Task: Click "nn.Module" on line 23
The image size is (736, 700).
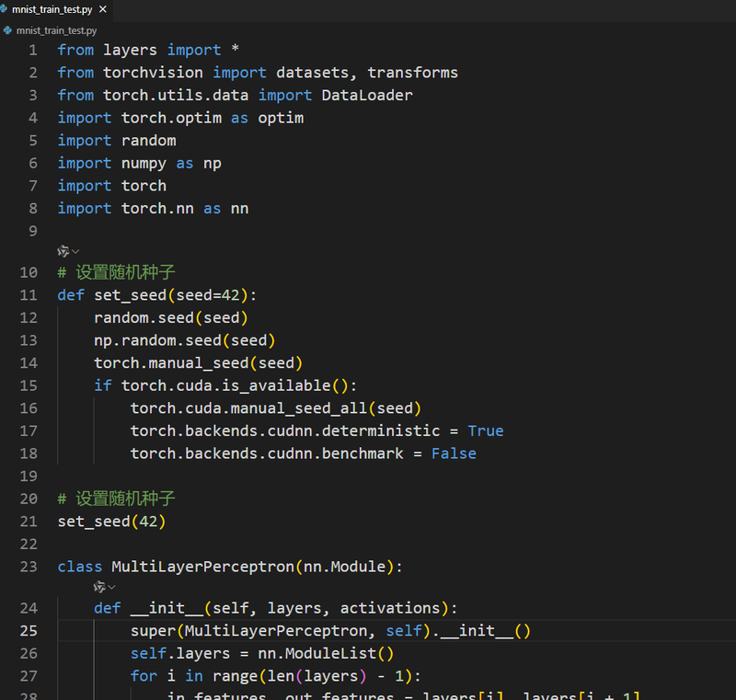Action: [344, 567]
